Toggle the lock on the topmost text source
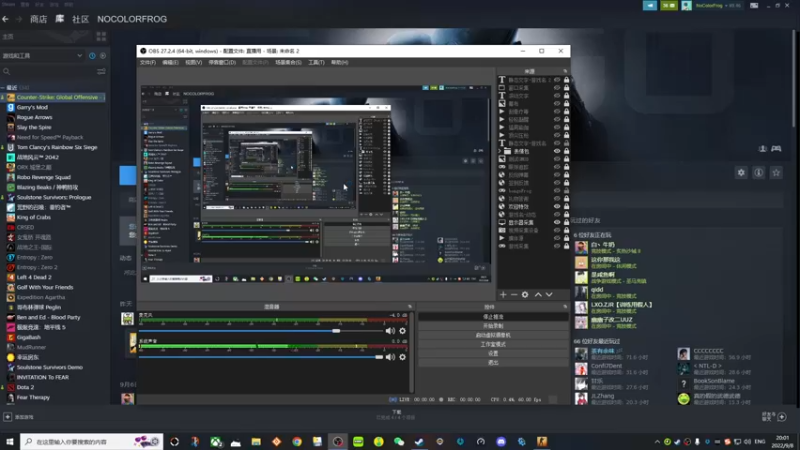This screenshot has width=800, height=450. [566, 80]
